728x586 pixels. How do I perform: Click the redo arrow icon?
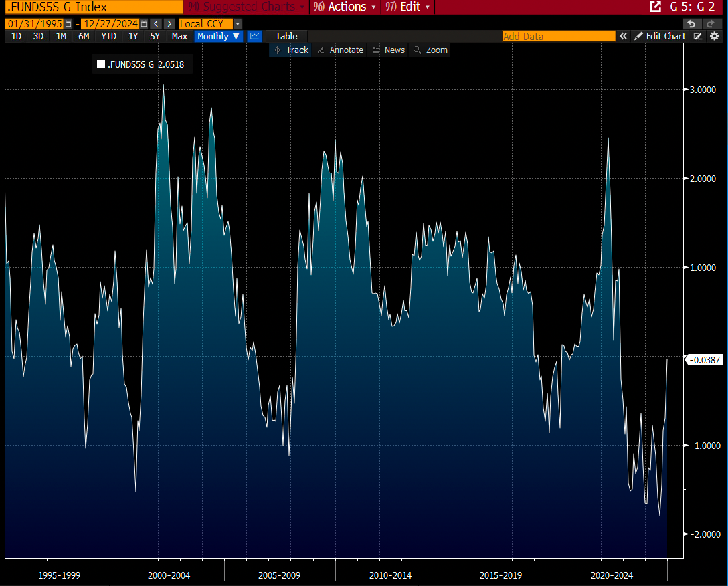[710, 24]
